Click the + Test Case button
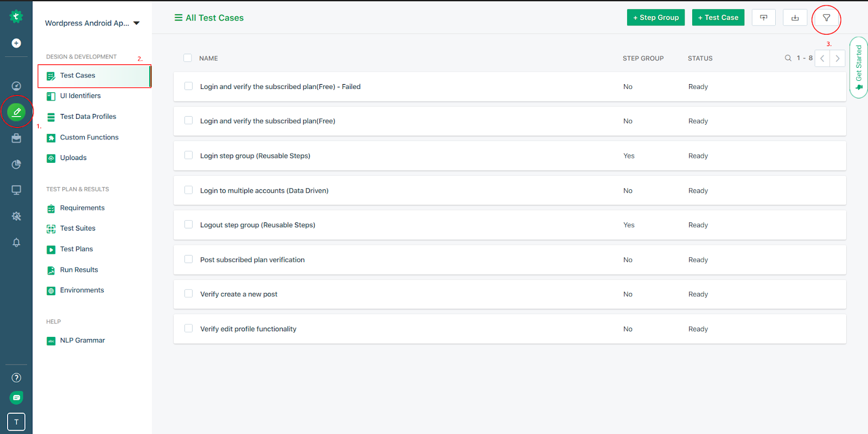 (x=718, y=17)
